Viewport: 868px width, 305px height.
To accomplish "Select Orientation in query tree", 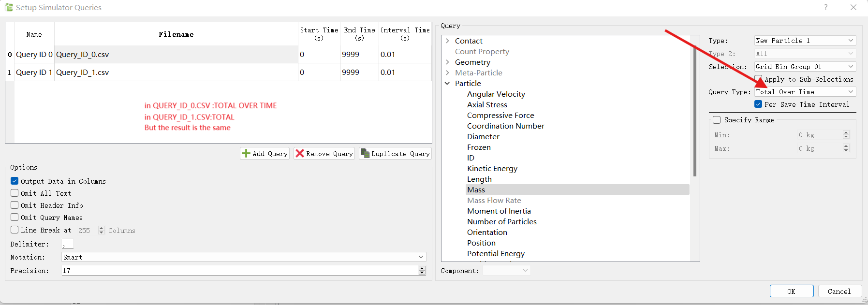I will pos(487,232).
